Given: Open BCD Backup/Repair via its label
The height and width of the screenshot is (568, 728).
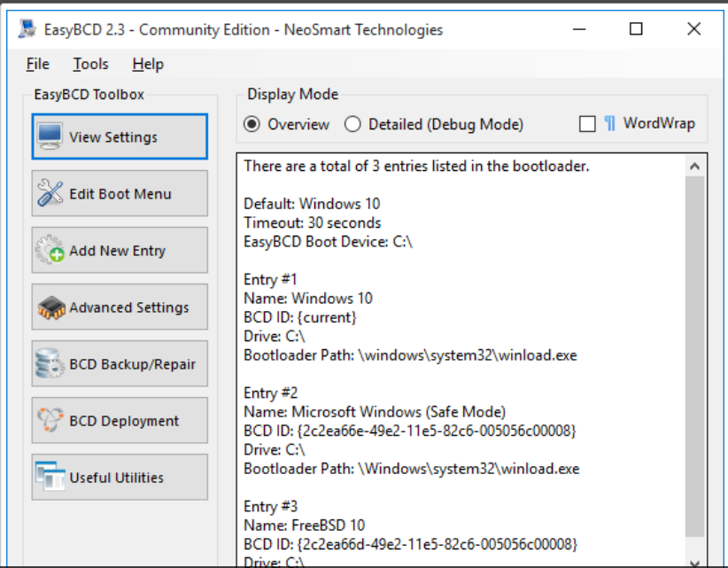Looking at the screenshot, I should click(132, 364).
